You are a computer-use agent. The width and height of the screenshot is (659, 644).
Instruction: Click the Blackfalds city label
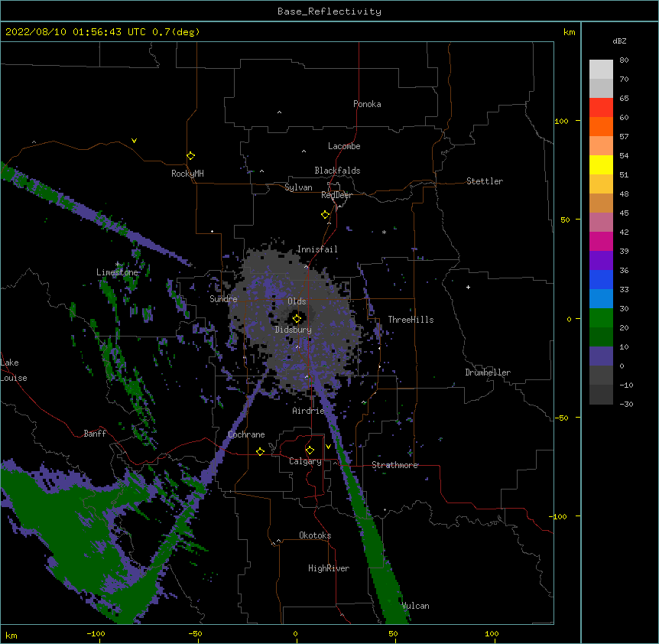pyautogui.click(x=337, y=171)
